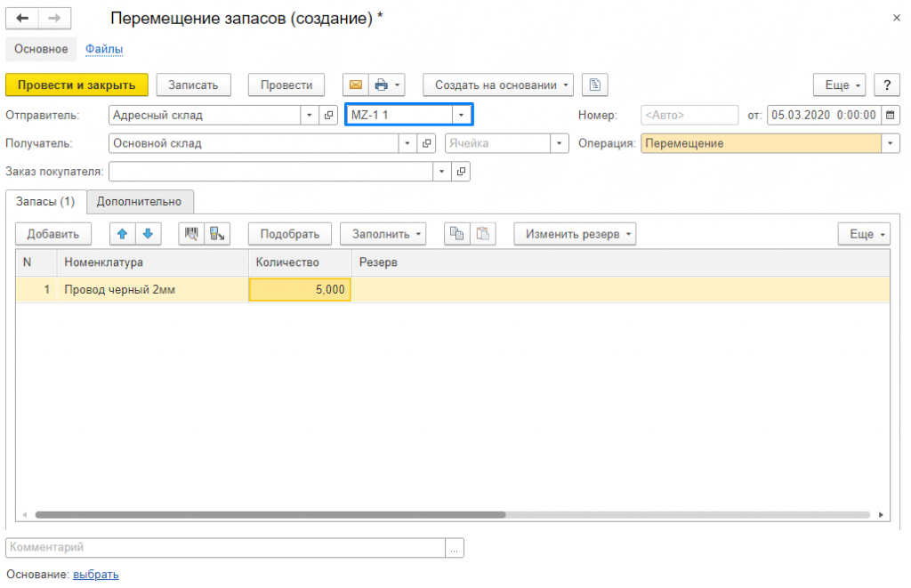Viewport: 911px width, 588px height.
Task: Open the calendar picker for the date
Action: pyautogui.click(x=890, y=115)
